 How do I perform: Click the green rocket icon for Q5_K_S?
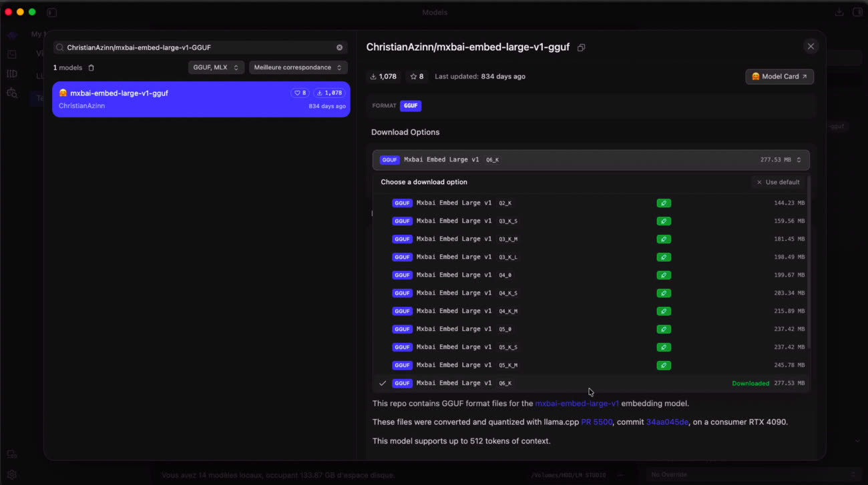663,347
